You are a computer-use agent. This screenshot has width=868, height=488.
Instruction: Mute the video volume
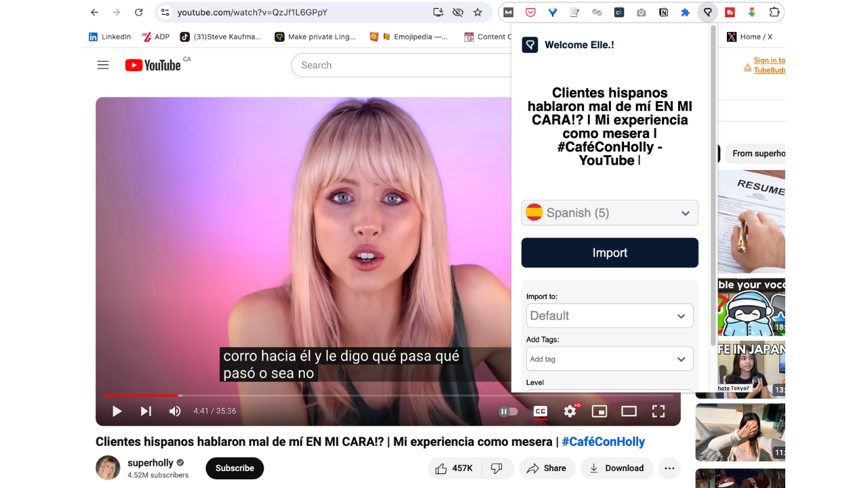pos(175,411)
